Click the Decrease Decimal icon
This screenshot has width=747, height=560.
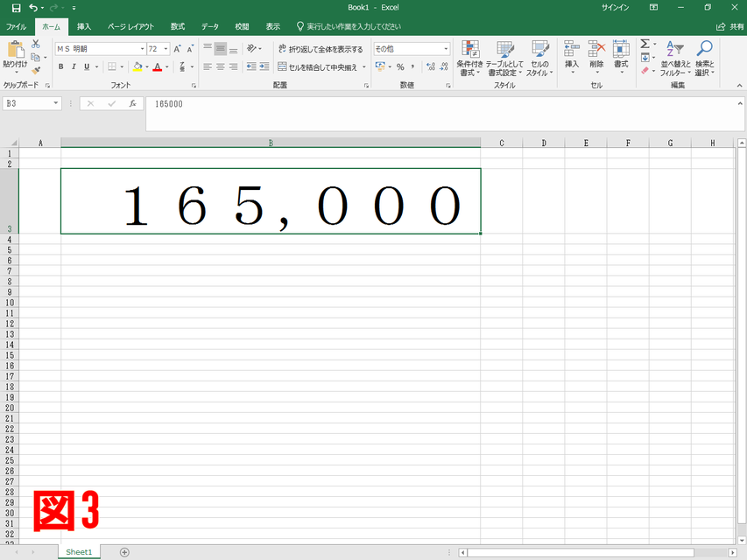point(444,66)
